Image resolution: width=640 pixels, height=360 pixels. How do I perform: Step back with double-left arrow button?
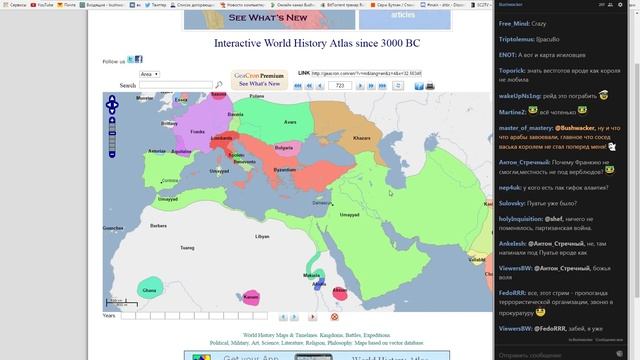[x=309, y=86]
